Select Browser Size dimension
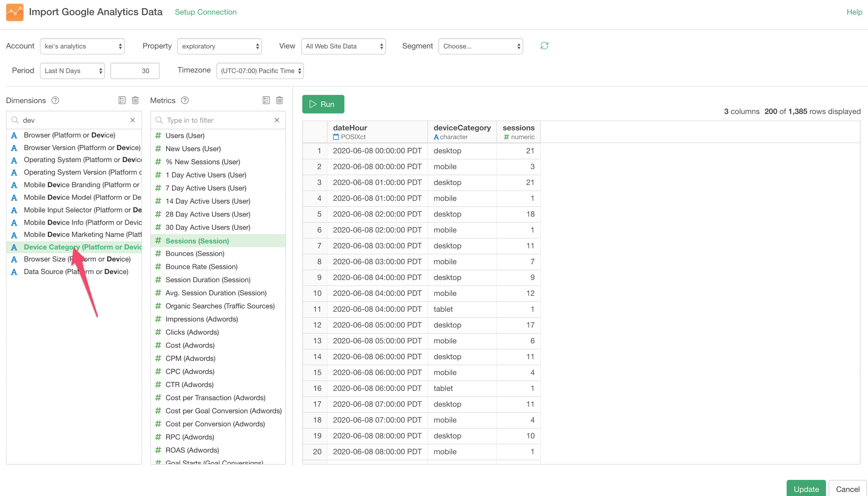 (x=74, y=259)
